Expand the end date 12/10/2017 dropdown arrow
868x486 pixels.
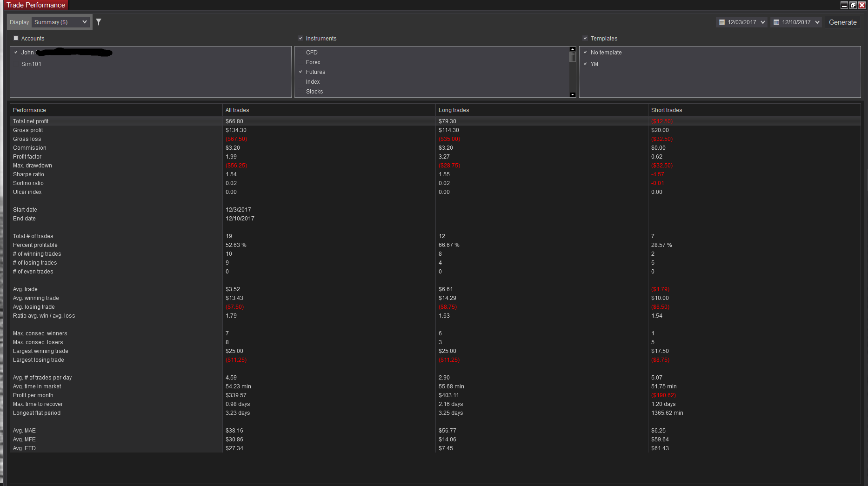(817, 22)
